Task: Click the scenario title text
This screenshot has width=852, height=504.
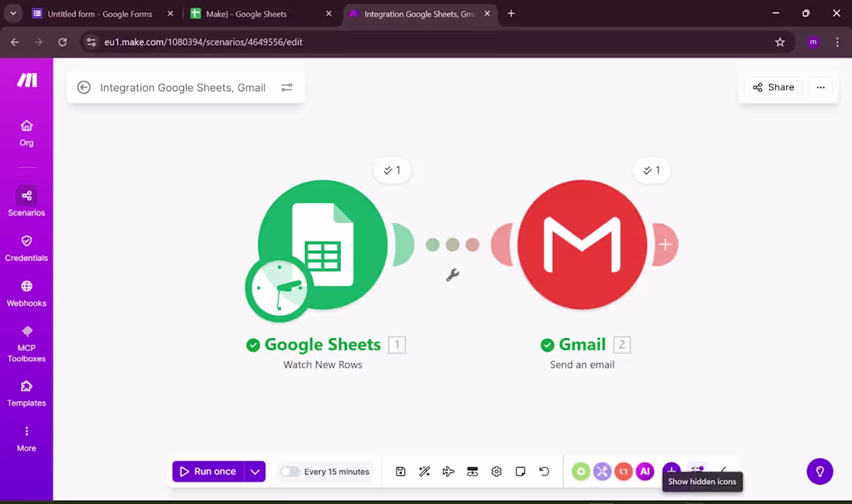Action: [183, 87]
